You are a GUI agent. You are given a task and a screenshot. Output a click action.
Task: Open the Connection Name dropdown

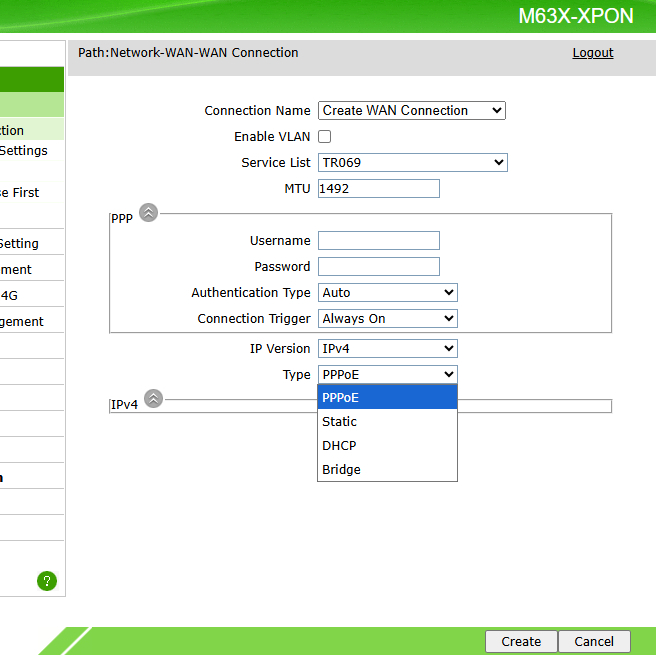coord(411,111)
